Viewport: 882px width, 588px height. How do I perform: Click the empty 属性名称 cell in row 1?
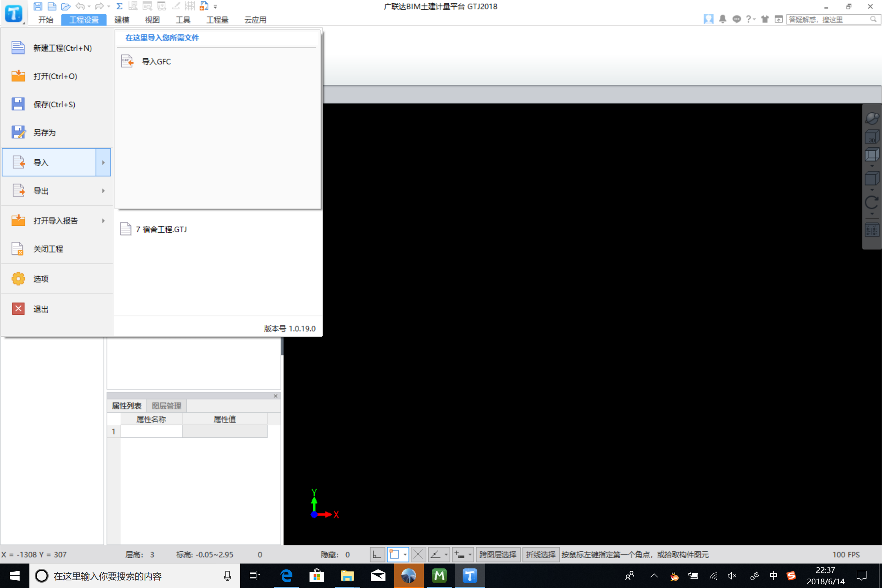151,431
